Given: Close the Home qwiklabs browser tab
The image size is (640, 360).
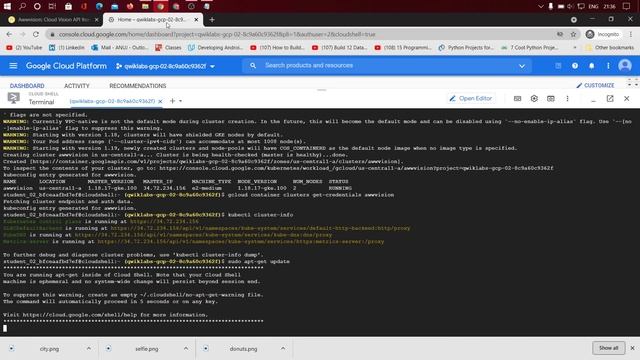Looking at the screenshot, I should tap(196, 20).
